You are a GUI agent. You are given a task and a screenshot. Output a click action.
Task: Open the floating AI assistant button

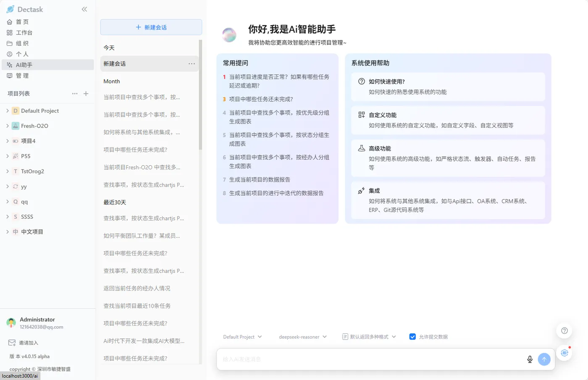[x=564, y=353]
